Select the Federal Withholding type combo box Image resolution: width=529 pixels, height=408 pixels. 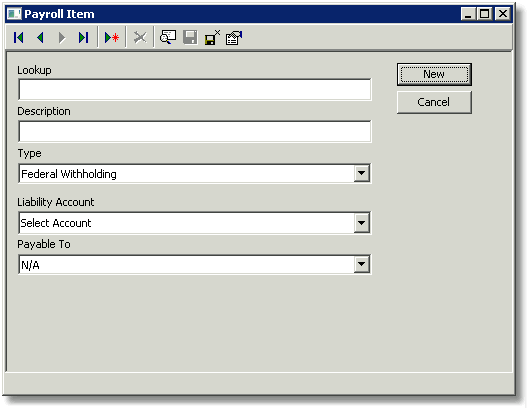click(x=195, y=173)
